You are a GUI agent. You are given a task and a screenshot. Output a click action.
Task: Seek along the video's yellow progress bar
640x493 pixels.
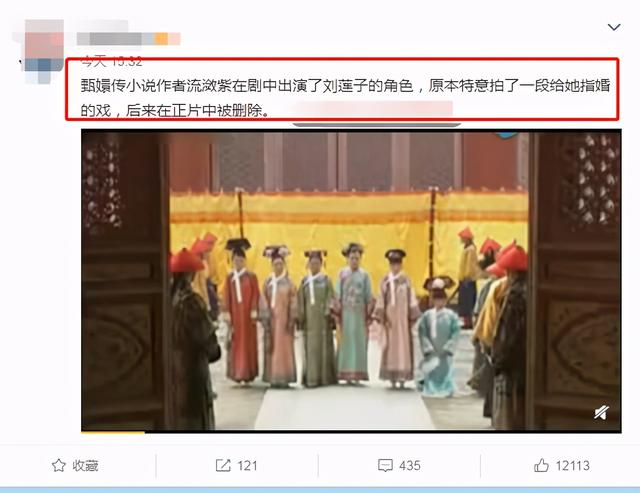click(x=351, y=432)
